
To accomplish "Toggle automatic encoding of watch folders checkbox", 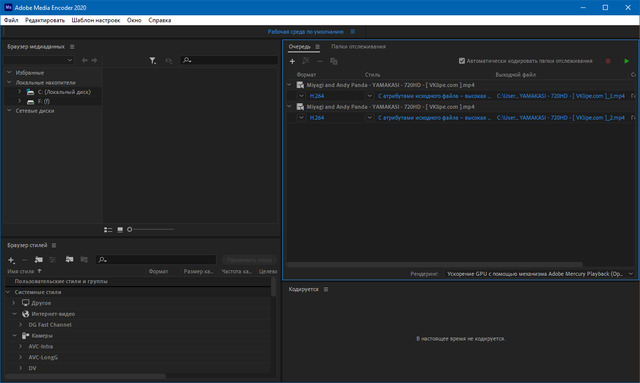I will (462, 61).
